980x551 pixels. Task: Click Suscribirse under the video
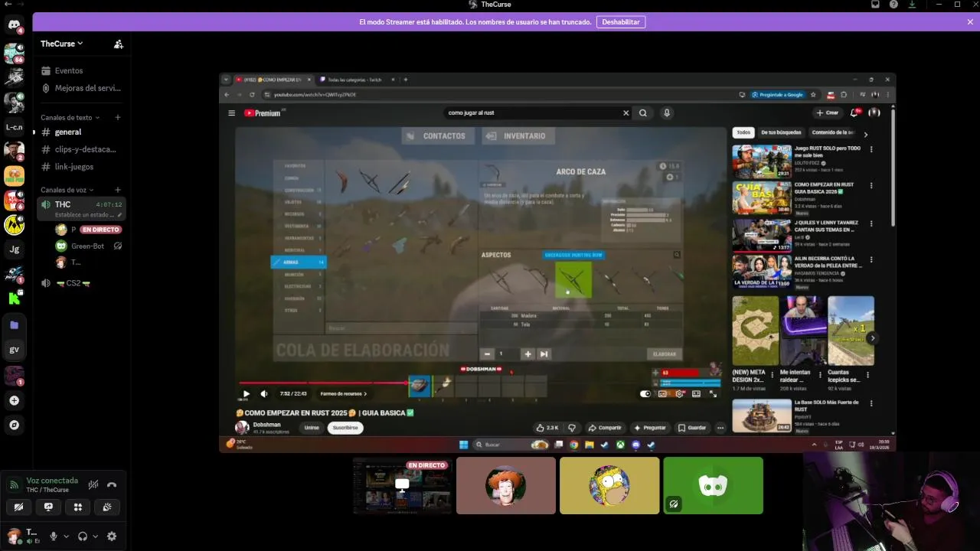[x=345, y=428]
